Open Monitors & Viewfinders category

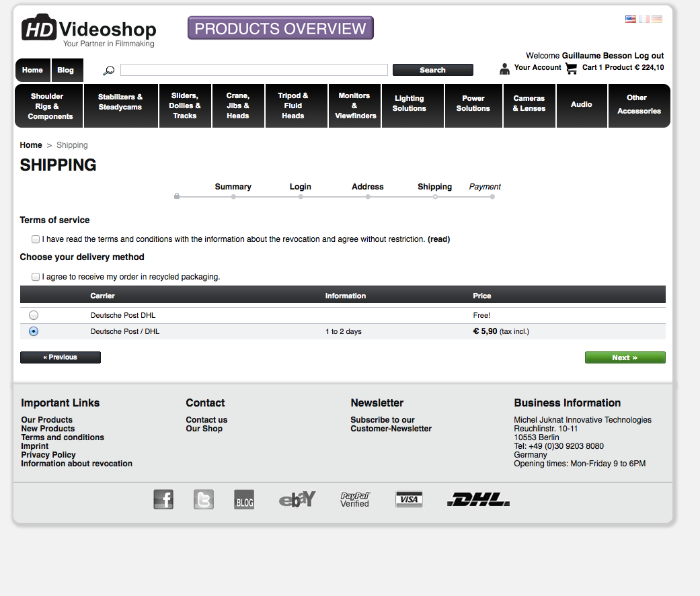click(354, 106)
